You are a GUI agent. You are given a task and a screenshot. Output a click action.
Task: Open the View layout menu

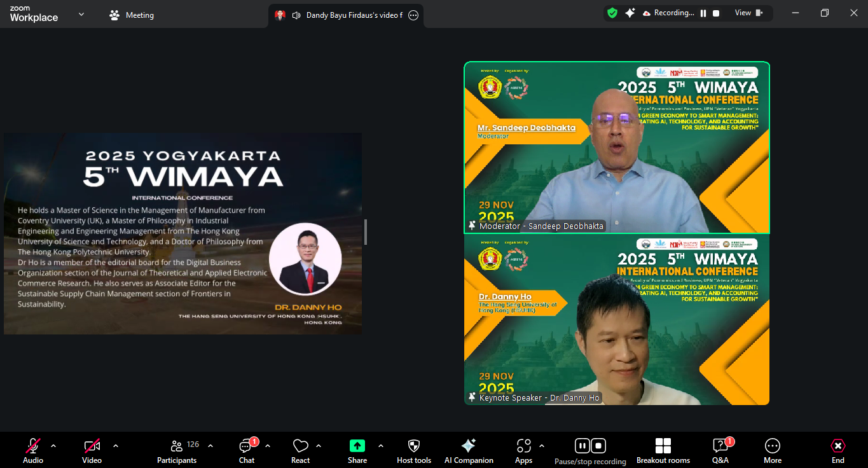coord(748,13)
